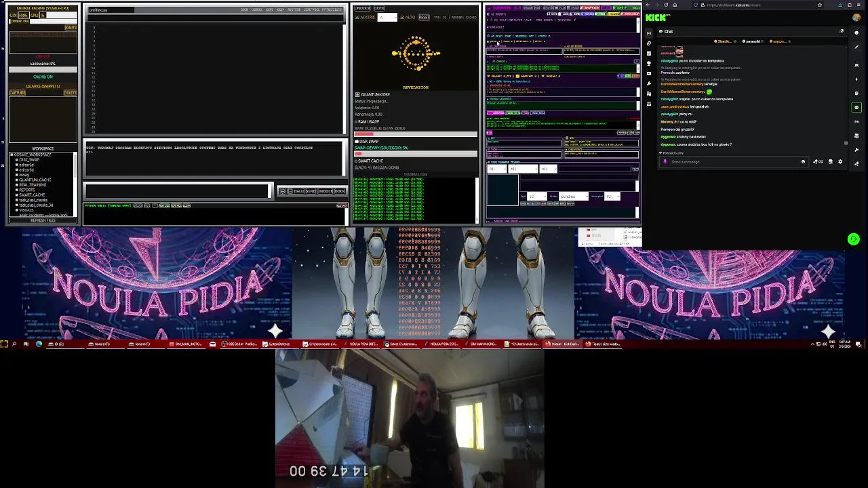
Task: Open the browser hamburger menu
Action: tap(859, 5)
